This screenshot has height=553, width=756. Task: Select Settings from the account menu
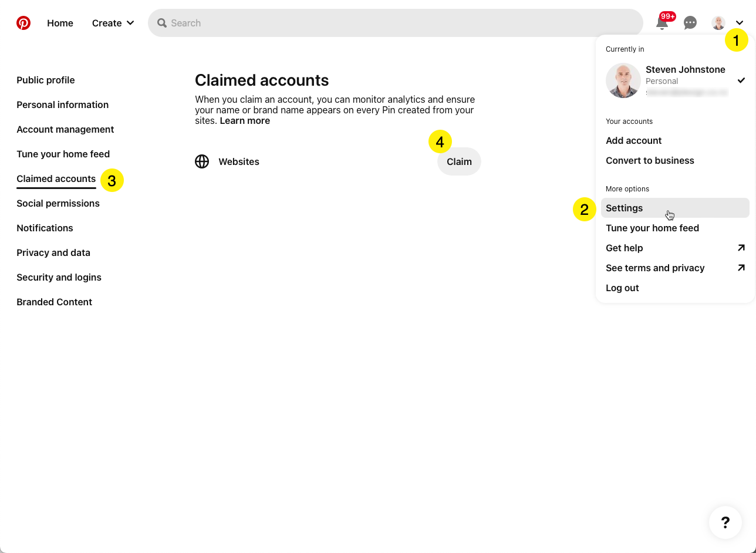[x=624, y=208]
